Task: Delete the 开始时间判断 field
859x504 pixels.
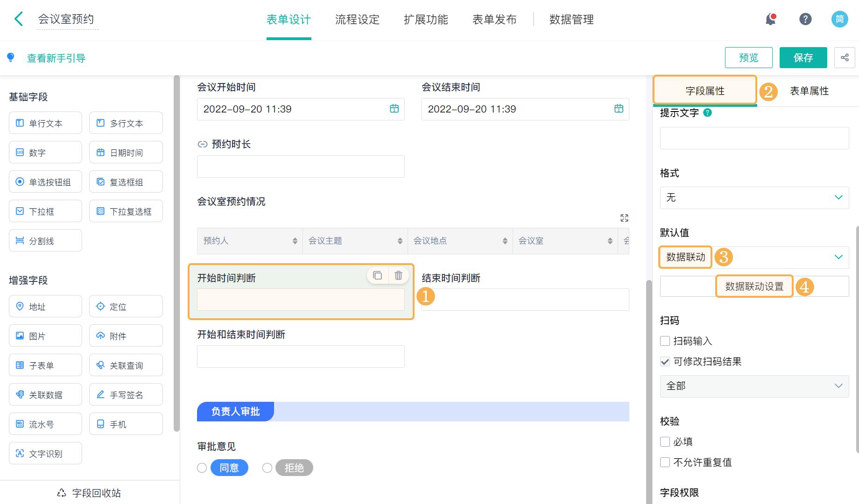Action: point(399,275)
